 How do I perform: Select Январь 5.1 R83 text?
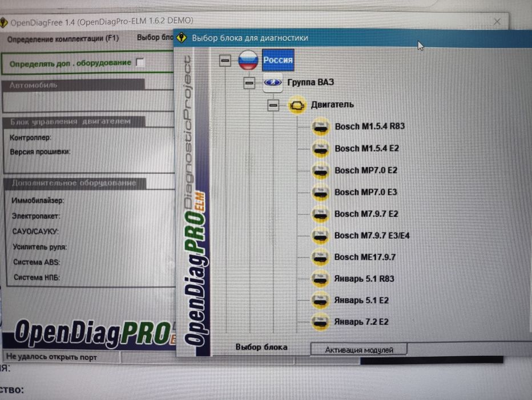tap(364, 279)
